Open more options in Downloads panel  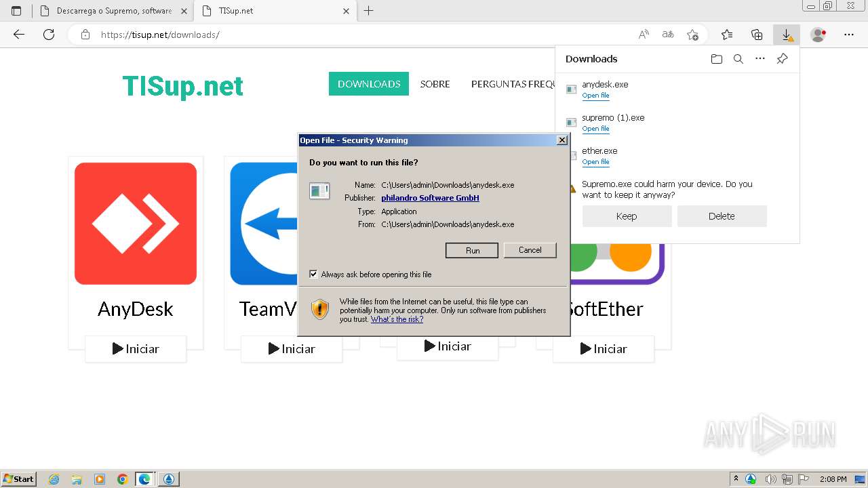click(760, 59)
